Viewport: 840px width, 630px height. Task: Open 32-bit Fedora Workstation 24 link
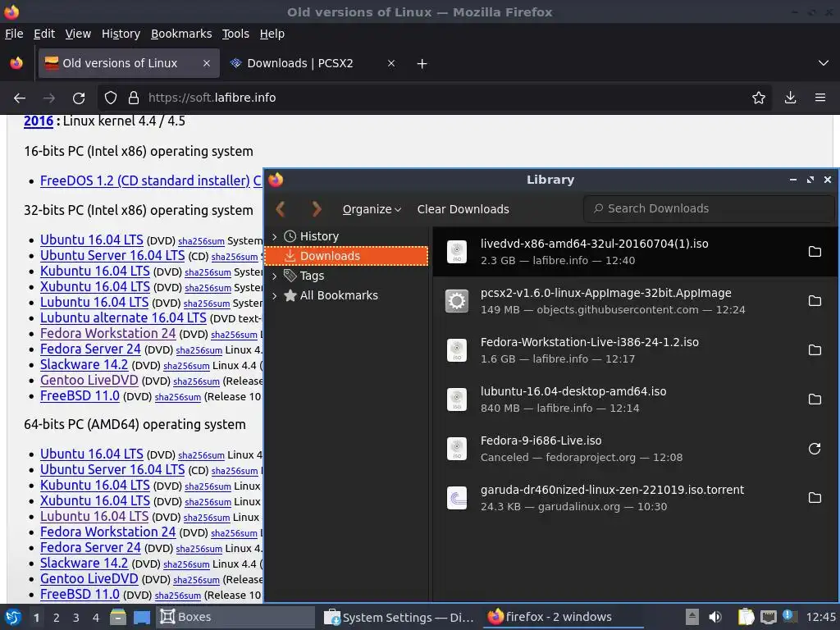(107, 333)
